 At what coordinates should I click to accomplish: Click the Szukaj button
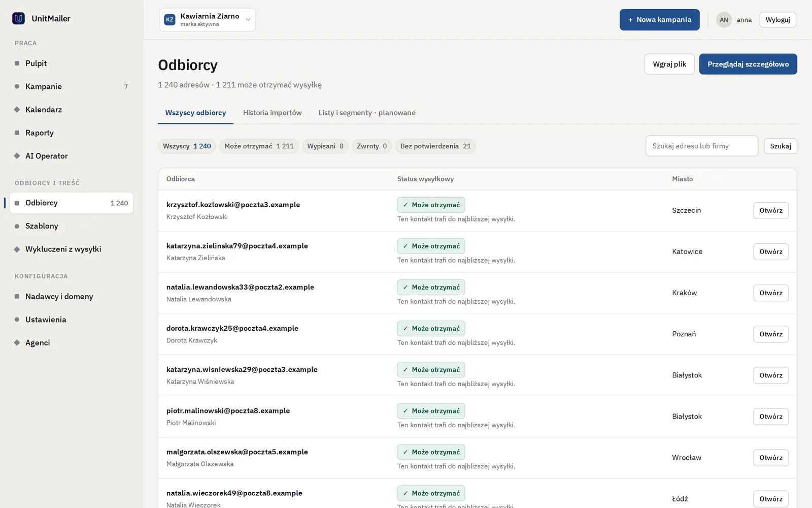780,146
